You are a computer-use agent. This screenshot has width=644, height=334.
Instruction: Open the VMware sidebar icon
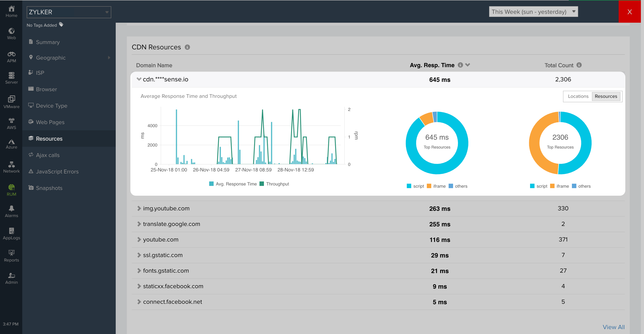(11, 99)
